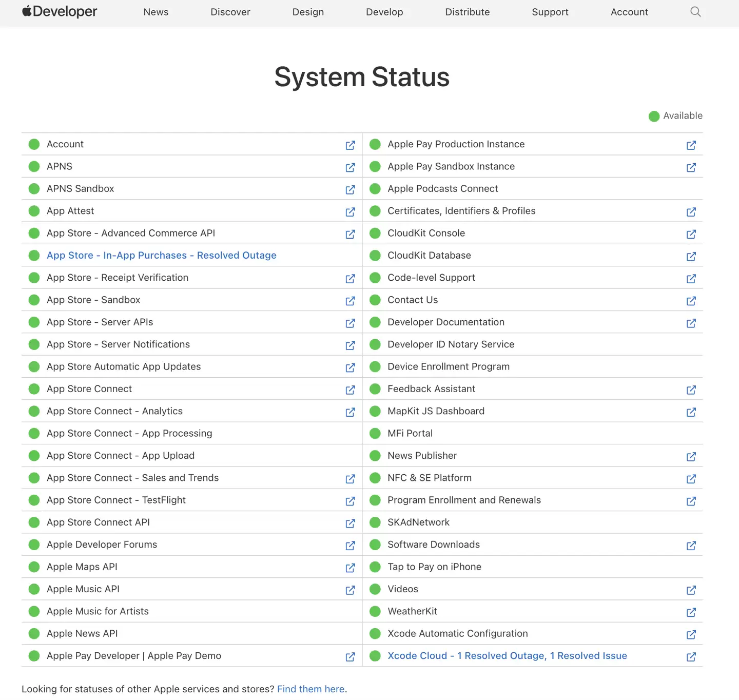The image size is (739, 700).
Task: Open the Contact Us external link icon
Action: [691, 301]
